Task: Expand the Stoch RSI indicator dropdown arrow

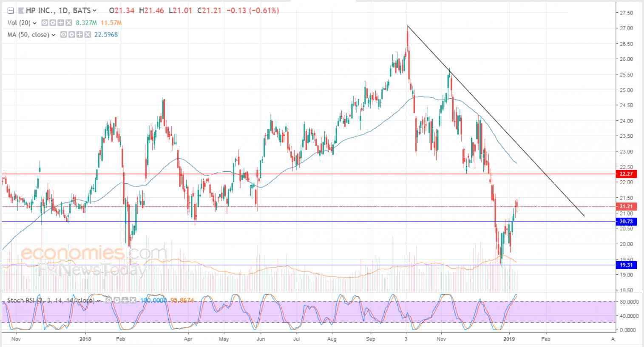Action: click(99, 300)
